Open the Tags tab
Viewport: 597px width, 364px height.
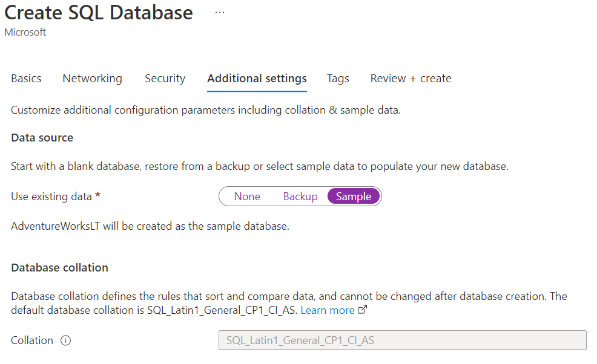[338, 79]
